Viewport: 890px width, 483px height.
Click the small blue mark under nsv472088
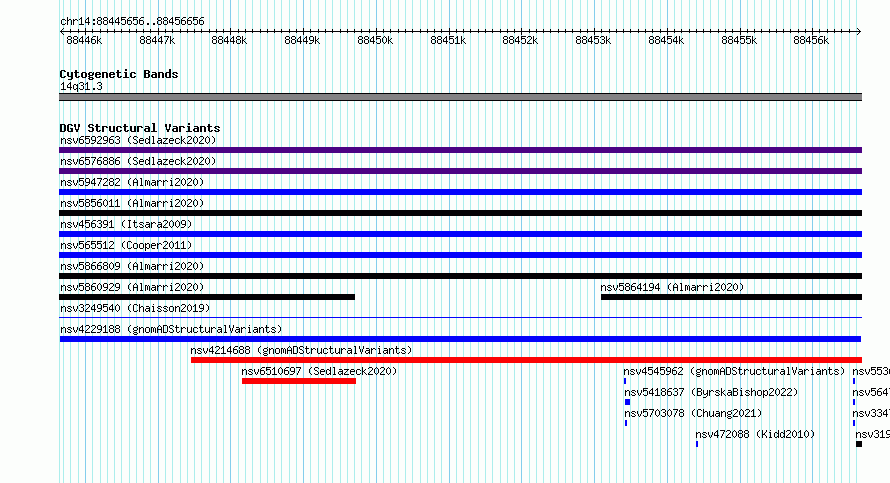point(697,444)
